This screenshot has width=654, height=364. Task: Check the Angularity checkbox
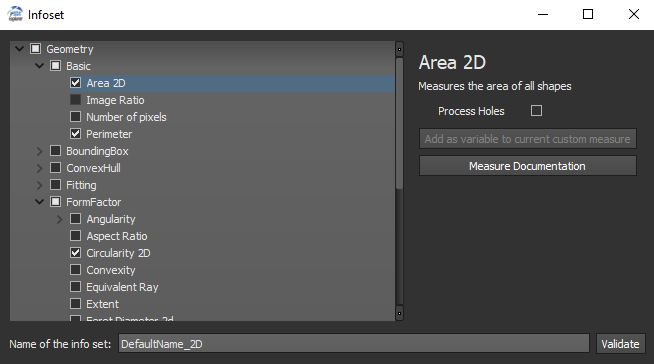75,219
